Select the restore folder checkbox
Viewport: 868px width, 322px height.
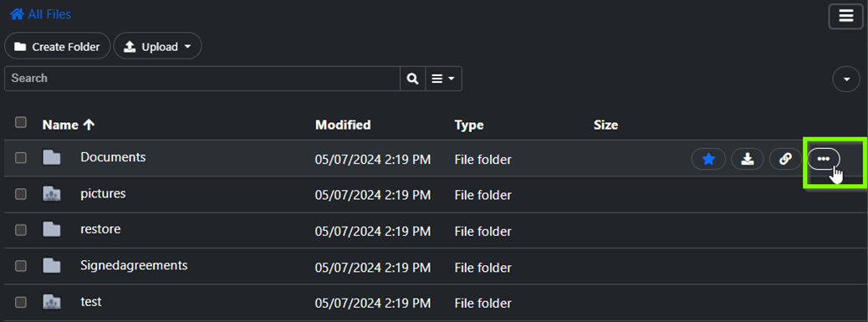click(x=20, y=230)
